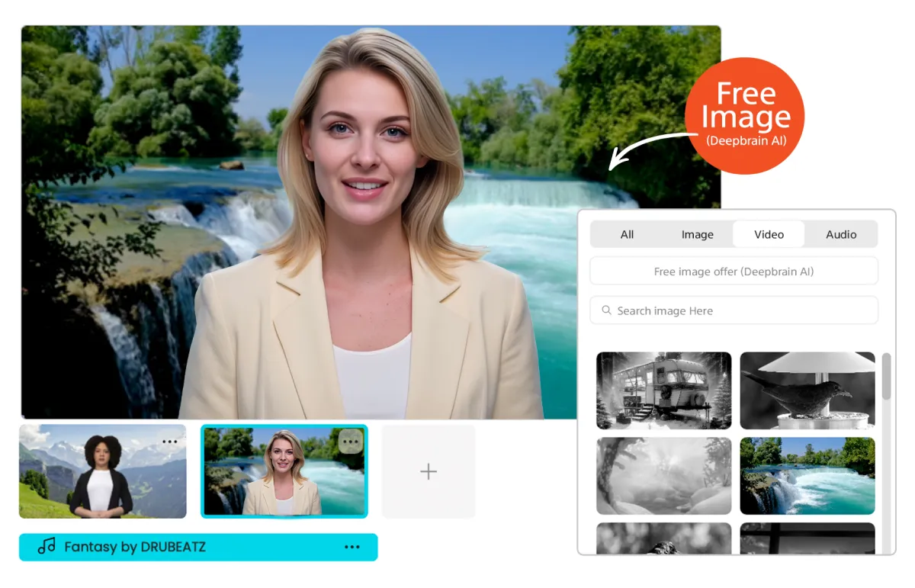This screenshot has width=915, height=588.
Task: Select the grayscale snowy forest thumbnail
Action: (x=663, y=476)
